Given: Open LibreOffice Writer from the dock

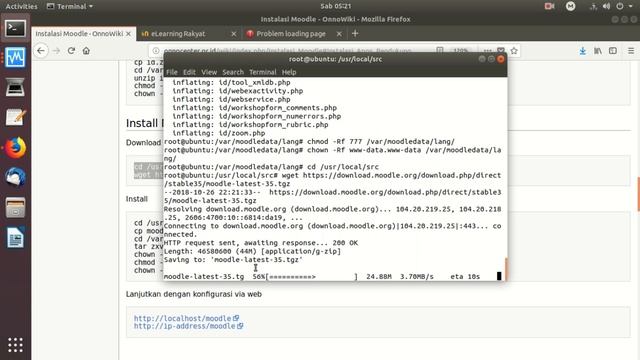Looking at the screenshot, I should tap(16, 238).
